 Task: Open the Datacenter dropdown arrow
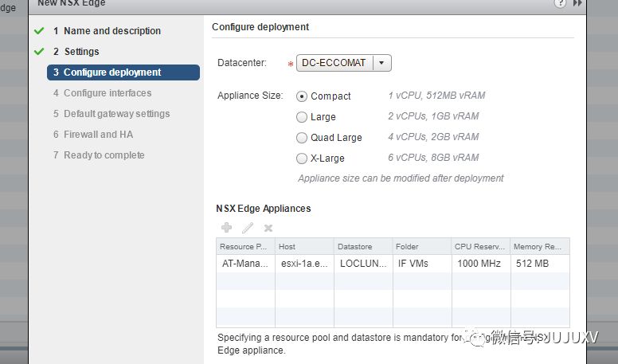pos(382,63)
